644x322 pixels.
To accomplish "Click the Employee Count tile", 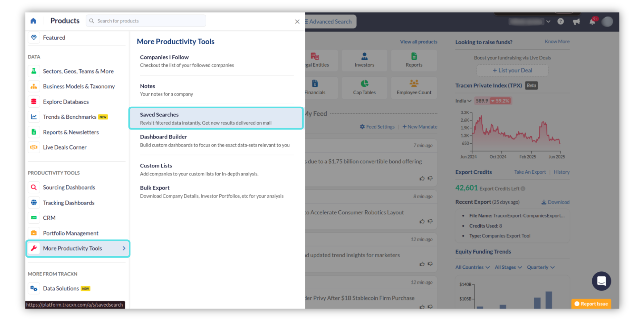I will pos(414,88).
